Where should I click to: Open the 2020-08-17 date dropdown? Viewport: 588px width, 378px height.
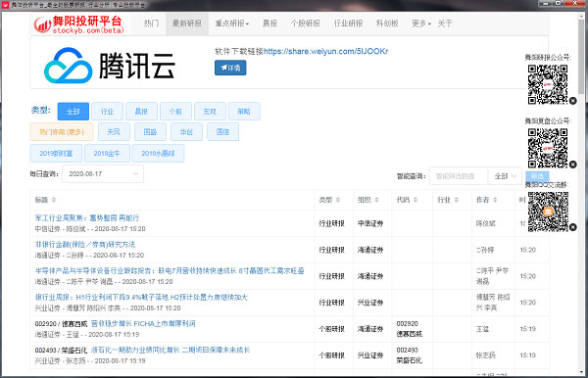[x=103, y=174]
